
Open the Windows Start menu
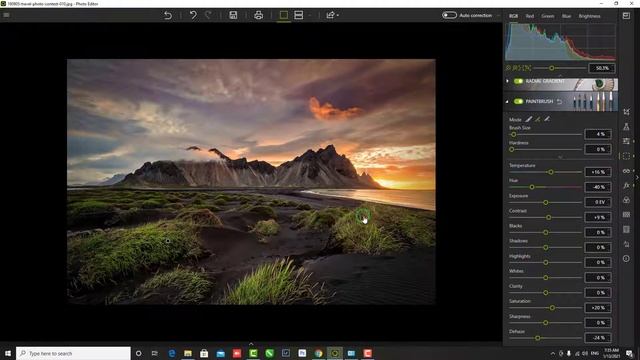point(7,353)
